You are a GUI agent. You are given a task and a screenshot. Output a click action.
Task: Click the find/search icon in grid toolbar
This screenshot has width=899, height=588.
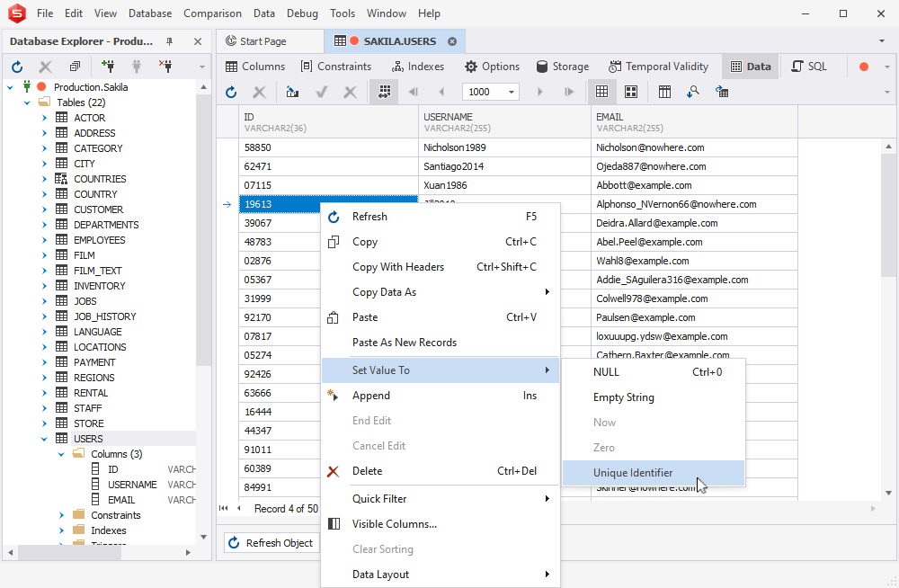[x=693, y=92]
